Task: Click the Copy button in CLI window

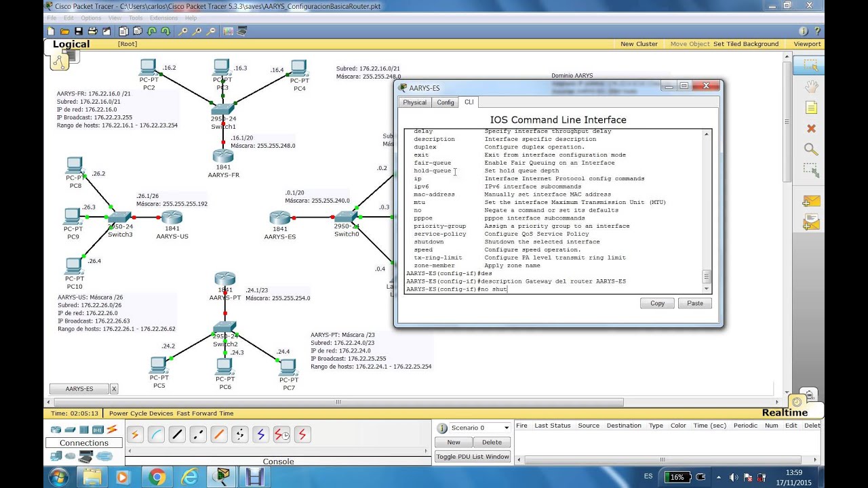Action: click(x=657, y=303)
